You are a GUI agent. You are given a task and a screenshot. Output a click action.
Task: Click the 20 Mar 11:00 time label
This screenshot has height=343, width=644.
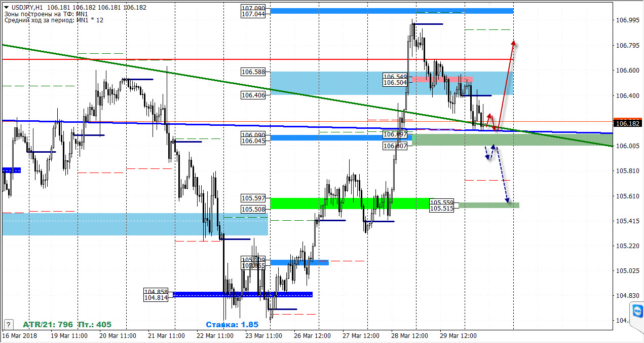pyautogui.click(x=118, y=336)
